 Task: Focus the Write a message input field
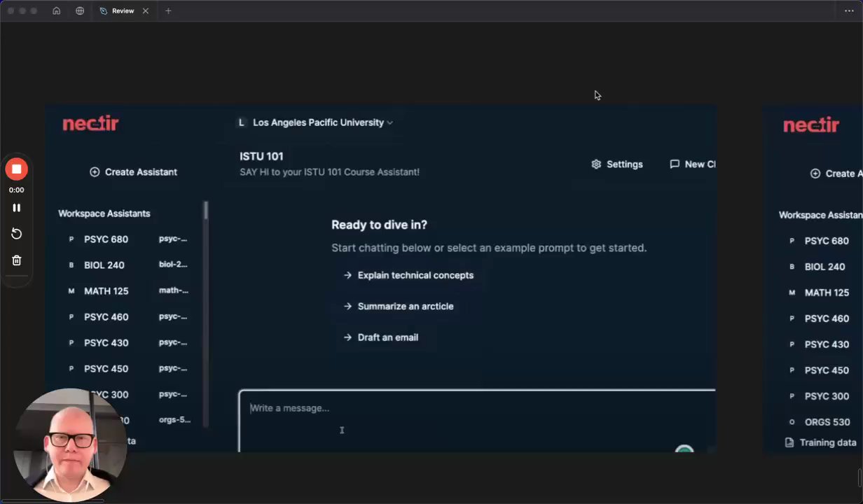(477, 421)
